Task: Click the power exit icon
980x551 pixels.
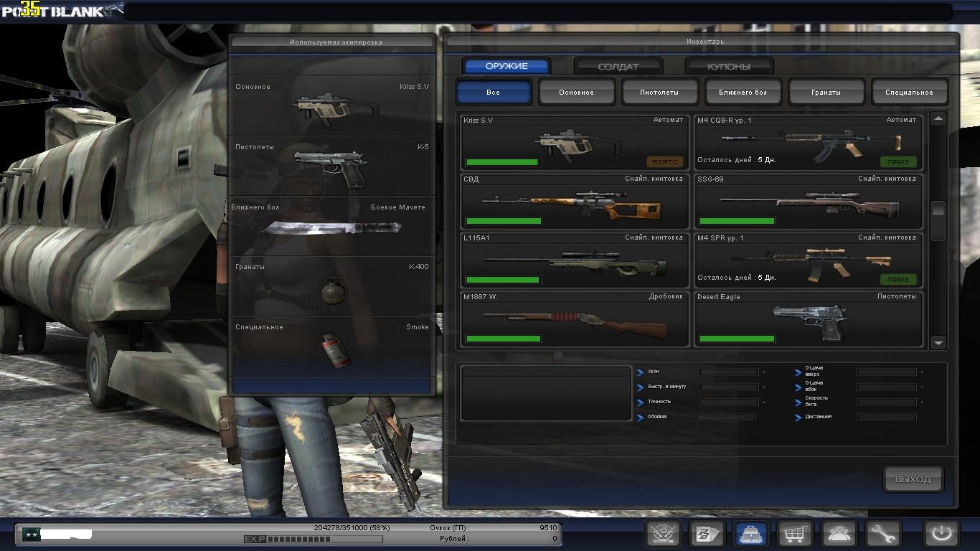Action: pos(941,534)
